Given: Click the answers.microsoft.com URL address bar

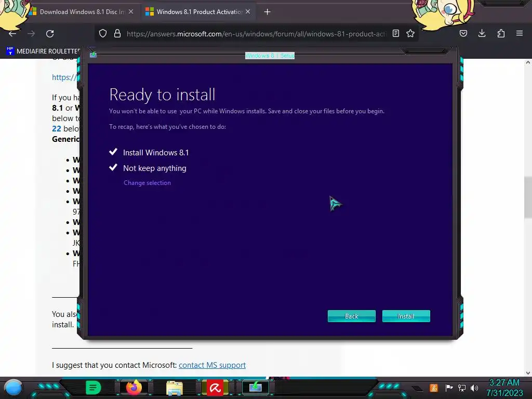Looking at the screenshot, I should point(256,34).
